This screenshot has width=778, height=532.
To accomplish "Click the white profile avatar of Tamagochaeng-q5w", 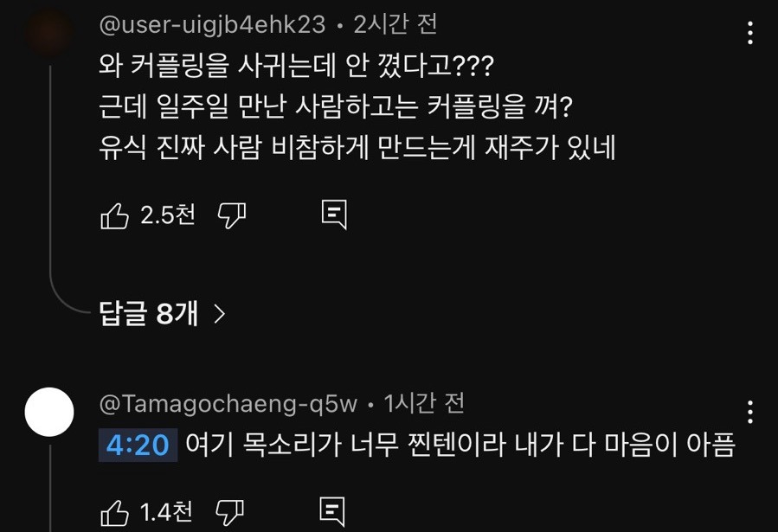I will pos(49,413).
